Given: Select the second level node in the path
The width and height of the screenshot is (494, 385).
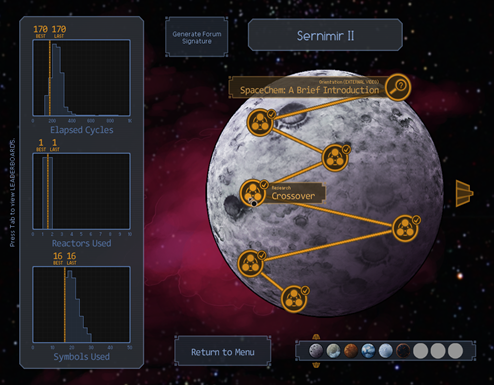Looking at the screenshot, I should point(335,158).
